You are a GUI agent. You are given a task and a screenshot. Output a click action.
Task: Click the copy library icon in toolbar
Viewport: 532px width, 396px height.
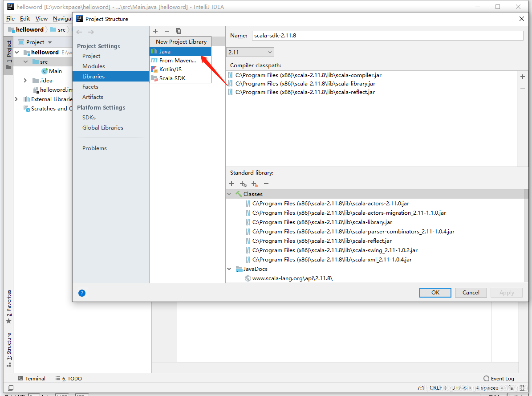(179, 31)
